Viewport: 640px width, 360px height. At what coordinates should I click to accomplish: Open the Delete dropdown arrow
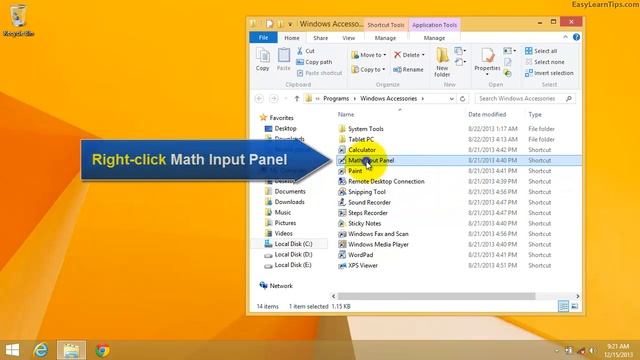pos(423,55)
